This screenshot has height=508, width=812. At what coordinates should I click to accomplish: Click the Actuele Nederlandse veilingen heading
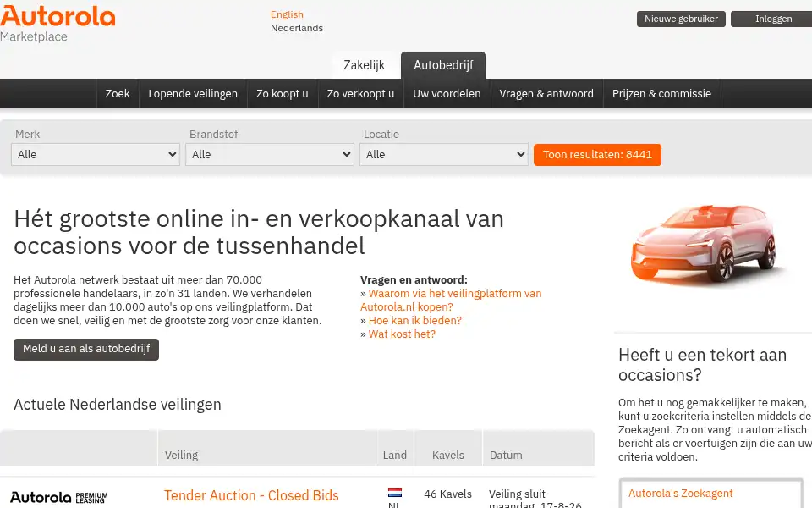click(118, 405)
